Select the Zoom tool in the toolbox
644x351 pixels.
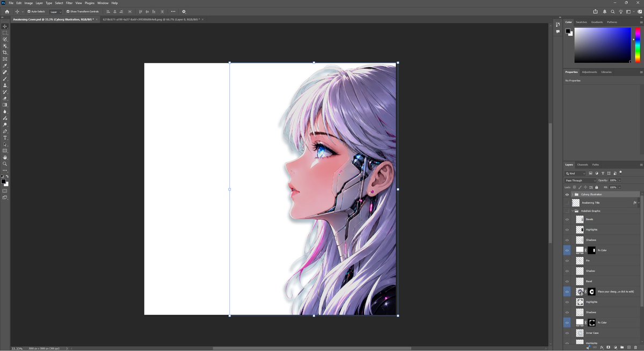coord(5,164)
